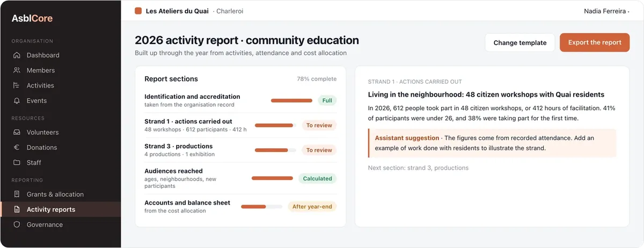Click the Volunteers inbox icon

[17, 132]
